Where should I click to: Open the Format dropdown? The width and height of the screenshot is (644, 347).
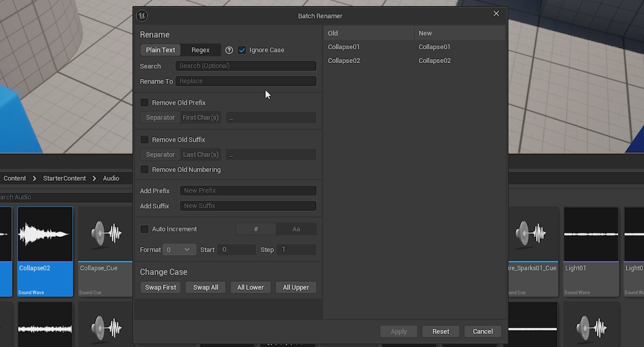pyautogui.click(x=179, y=249)
